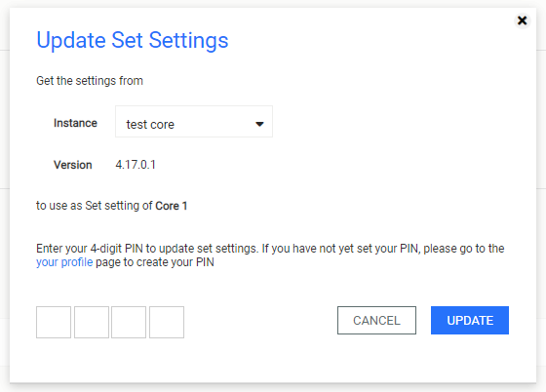Click the bold Core 1 text
546x392 pixels.
(172, 206)
